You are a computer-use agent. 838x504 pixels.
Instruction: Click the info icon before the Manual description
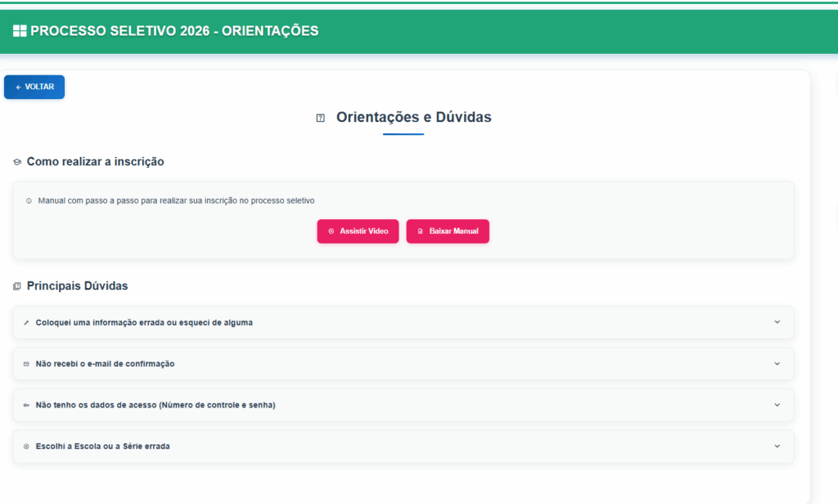29,200
